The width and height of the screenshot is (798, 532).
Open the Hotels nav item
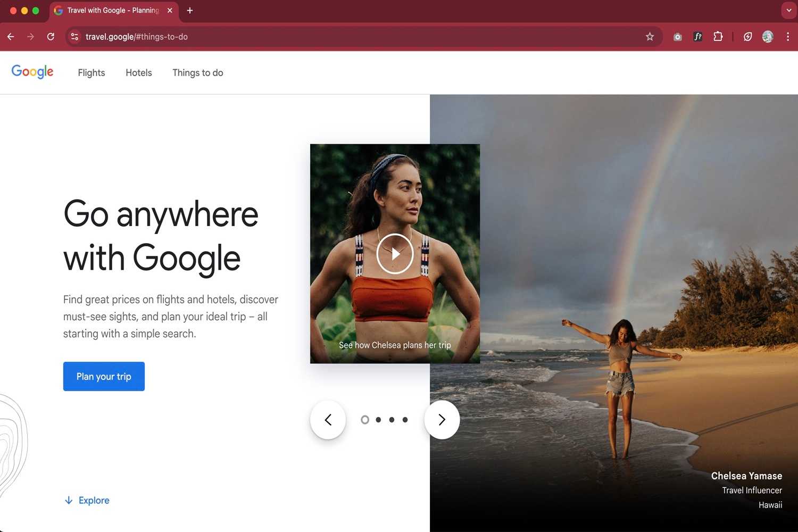(x=139, y=73)
